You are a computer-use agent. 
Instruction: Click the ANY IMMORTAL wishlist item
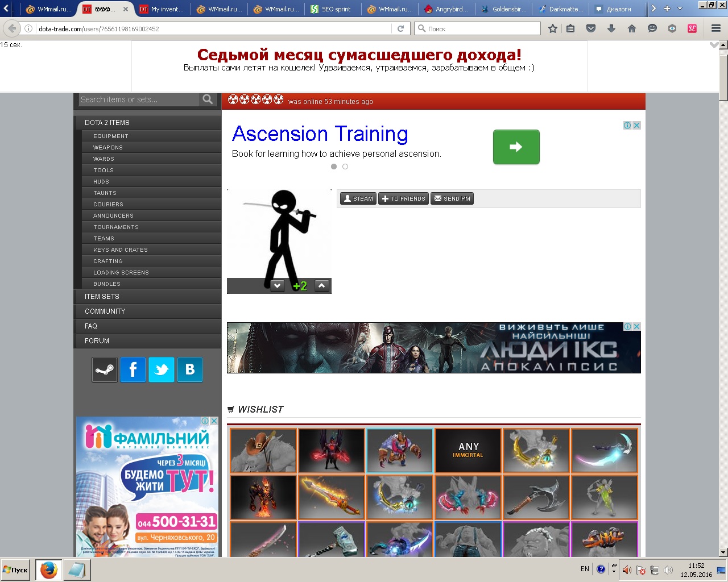(x=468, y=450)
